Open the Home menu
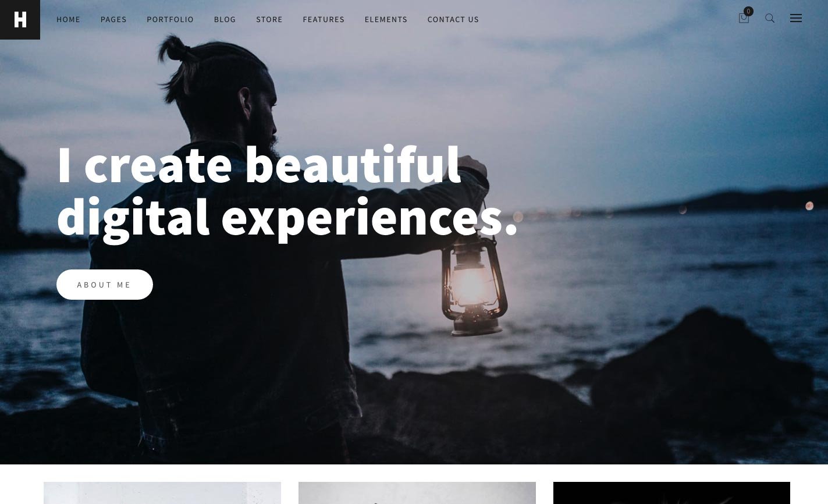The image size is (828, 504). [69, 19]
